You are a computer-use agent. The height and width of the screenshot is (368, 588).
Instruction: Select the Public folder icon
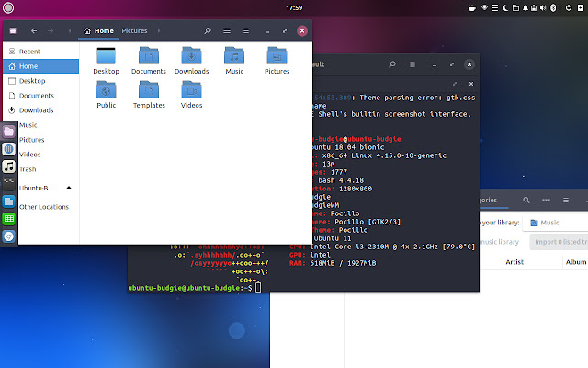click(x=107, y=95)
